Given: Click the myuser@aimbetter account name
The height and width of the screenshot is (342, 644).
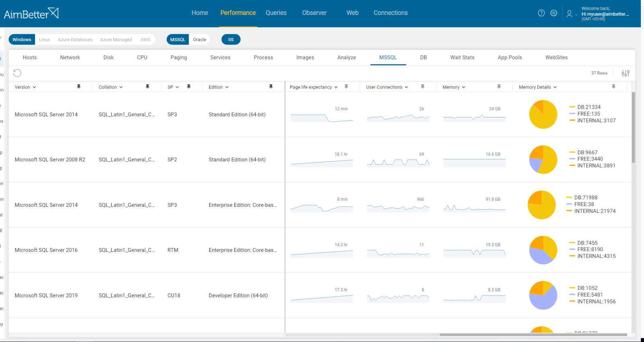Looking at the screenshot, I should tap(605, 14).
